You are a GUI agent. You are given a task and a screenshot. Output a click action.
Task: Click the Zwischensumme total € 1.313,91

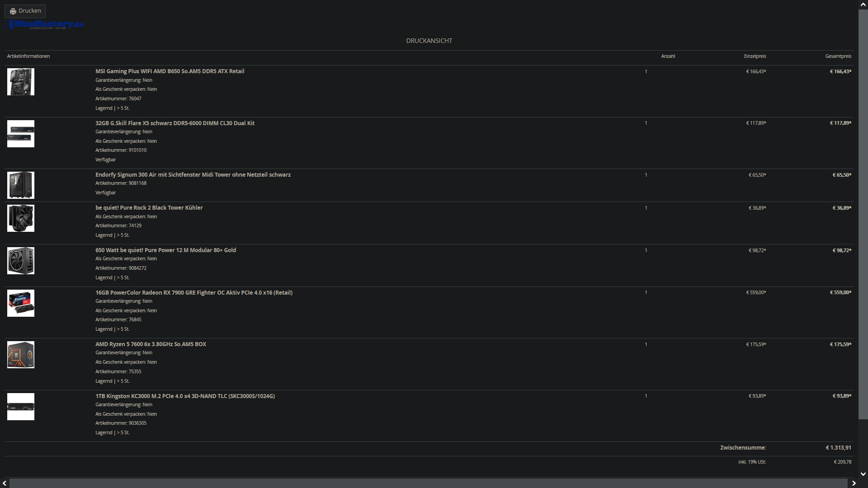pos(838,448)
